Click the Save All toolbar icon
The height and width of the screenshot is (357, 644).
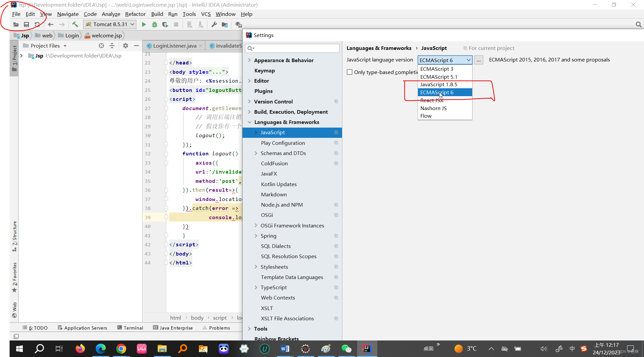pyautogui.click(x=26, y=24)
